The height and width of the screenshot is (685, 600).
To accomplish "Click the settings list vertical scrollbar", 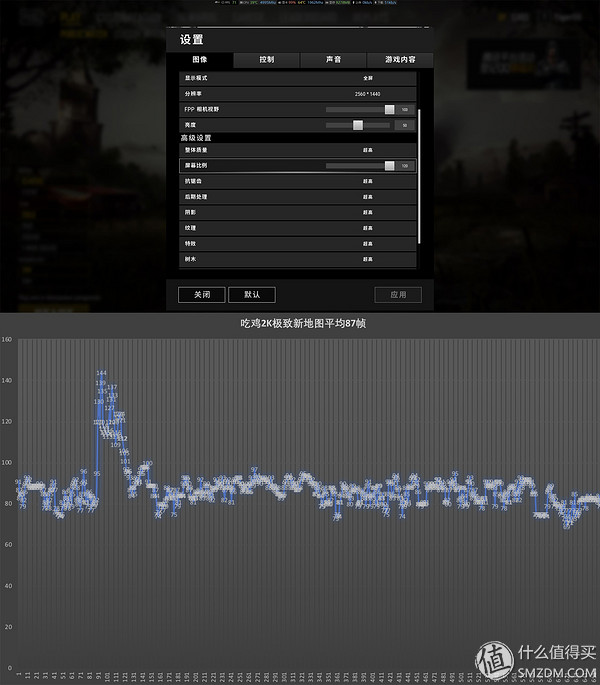I will 419,176.
